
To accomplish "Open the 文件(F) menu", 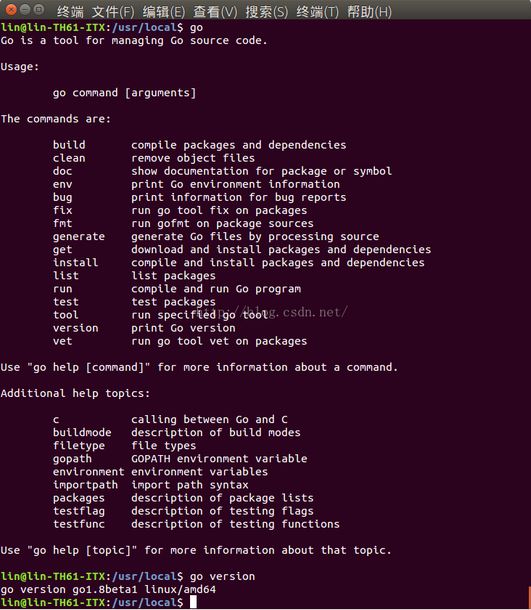I will click(113, 12).
